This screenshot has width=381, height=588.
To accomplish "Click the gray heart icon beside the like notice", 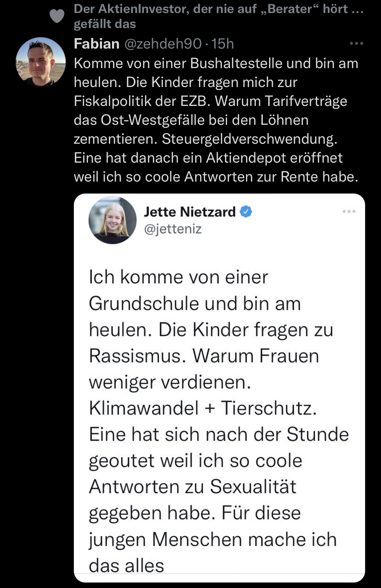I will (57, 16).
